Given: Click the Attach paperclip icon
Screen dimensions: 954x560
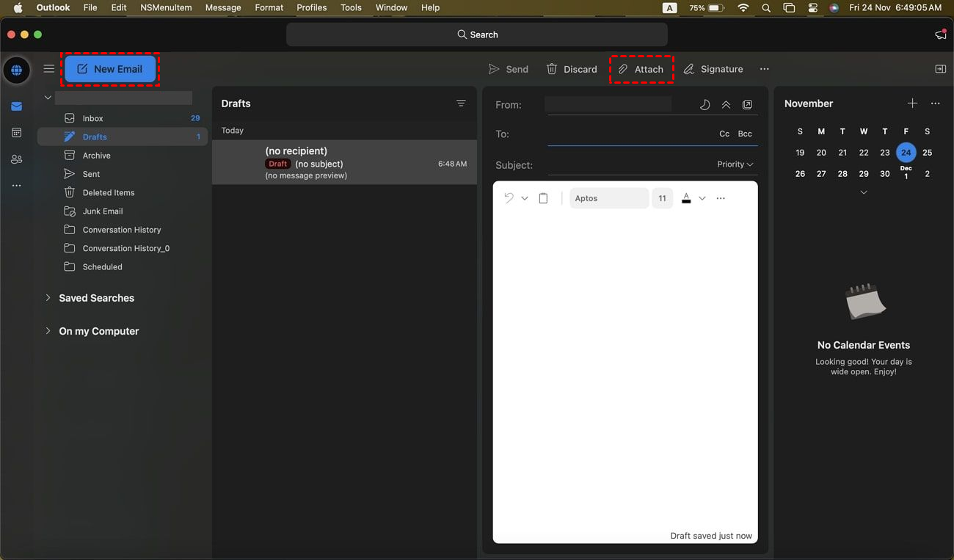Looking at the screenshot, I should 623,69.
